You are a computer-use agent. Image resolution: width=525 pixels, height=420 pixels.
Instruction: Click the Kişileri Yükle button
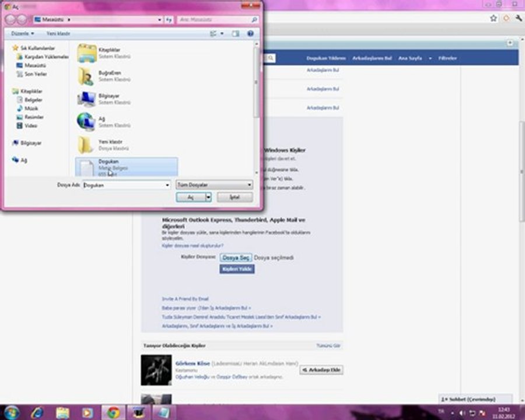tap(237, 269)
